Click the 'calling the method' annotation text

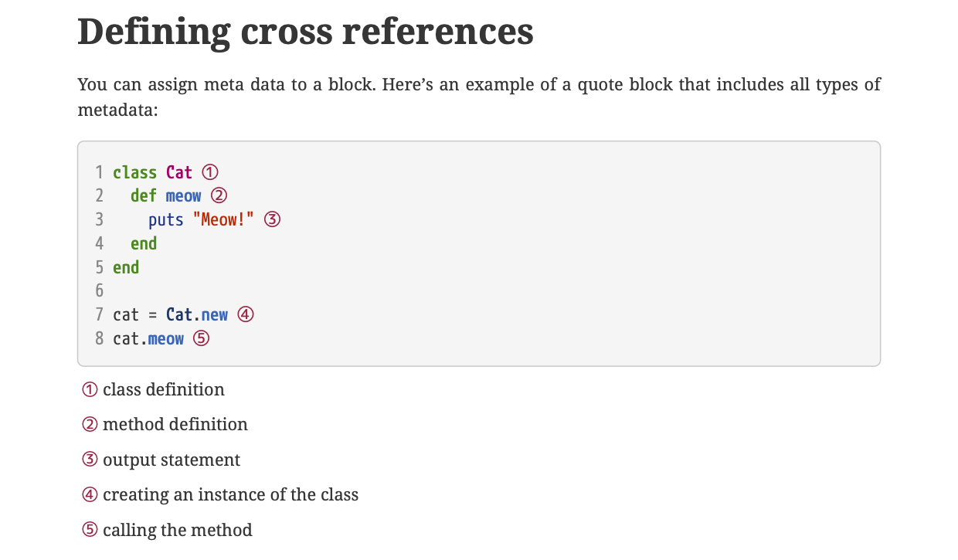178,531
